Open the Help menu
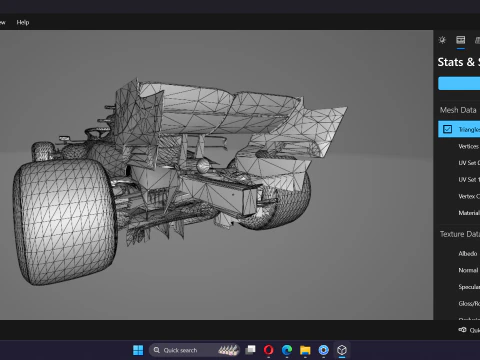 pyautogui.click(x=23, y=22)
